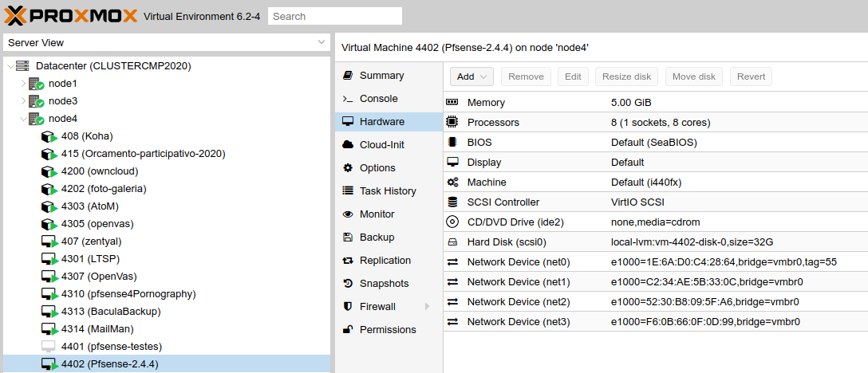The height and width of the screenshot is (373, 868).
Task: Click the Monitor eye icon
Action: 348,214
